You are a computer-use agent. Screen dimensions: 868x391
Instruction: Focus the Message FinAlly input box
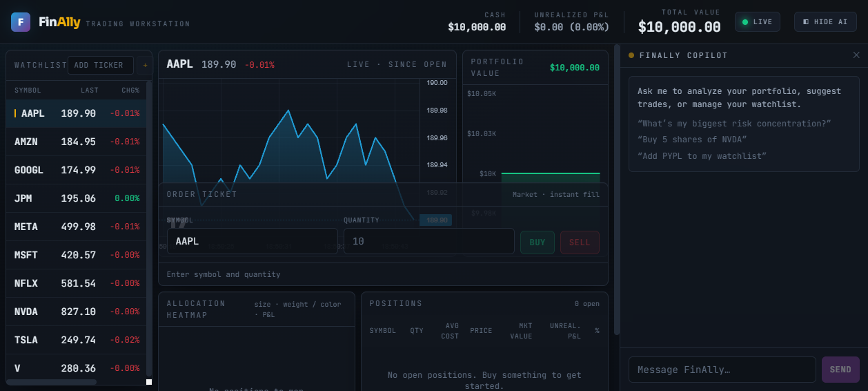[722, 370]
